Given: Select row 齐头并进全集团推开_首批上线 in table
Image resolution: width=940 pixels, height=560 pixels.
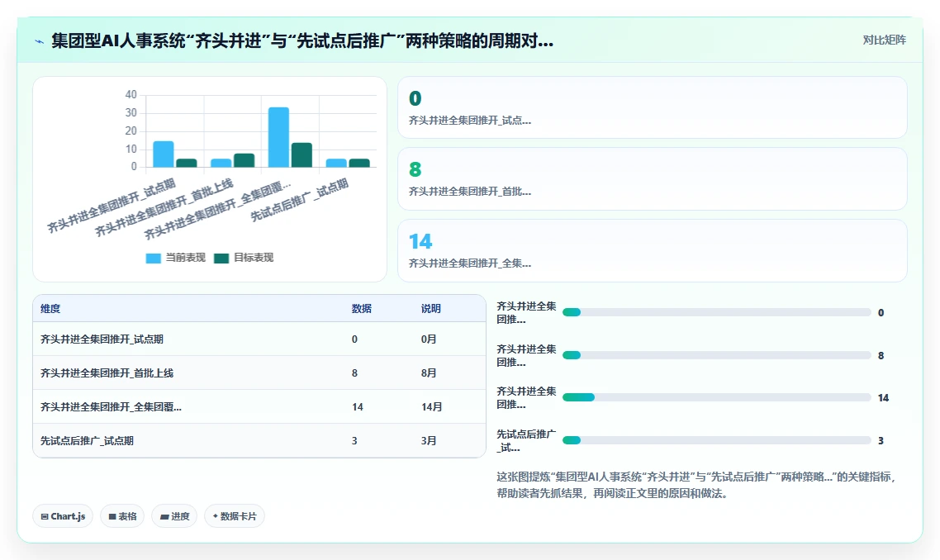Looking at the screenshot, I should (x=259, y=373).
